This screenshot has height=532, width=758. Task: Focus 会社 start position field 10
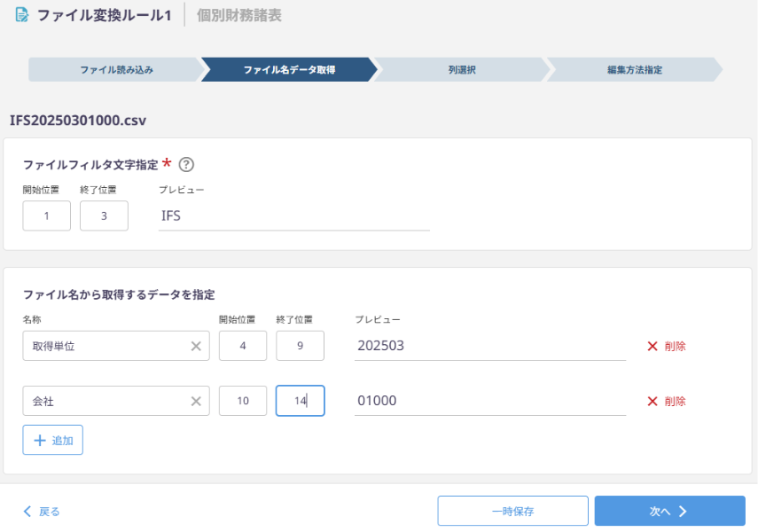pos(243,401)
